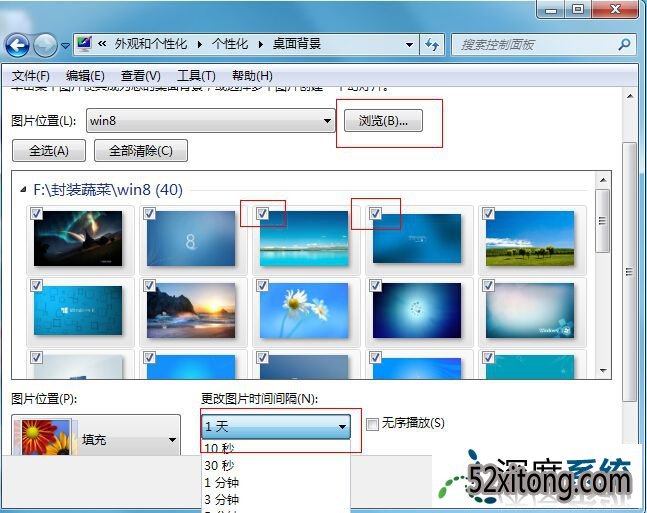Open the 编辑(E) menu
This screenshot has width=647, height=513.
(x=85, y=76)
